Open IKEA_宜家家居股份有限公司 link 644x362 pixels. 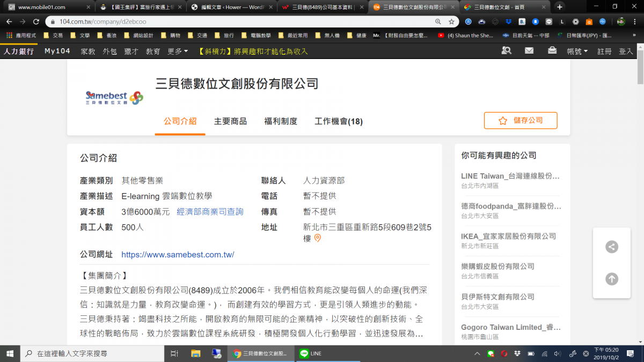pyautogui.click(x=508, y=236)
